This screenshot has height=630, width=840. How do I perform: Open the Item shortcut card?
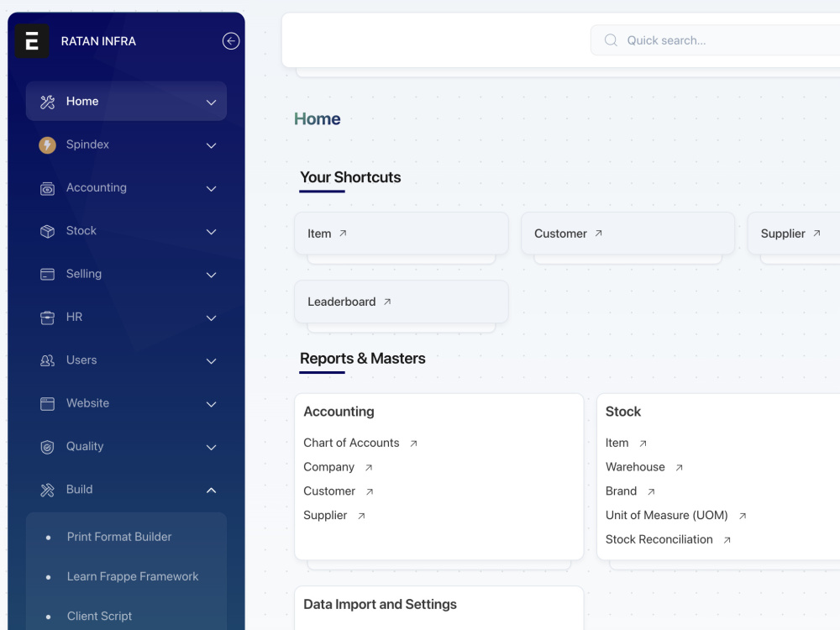click(402, 233)
